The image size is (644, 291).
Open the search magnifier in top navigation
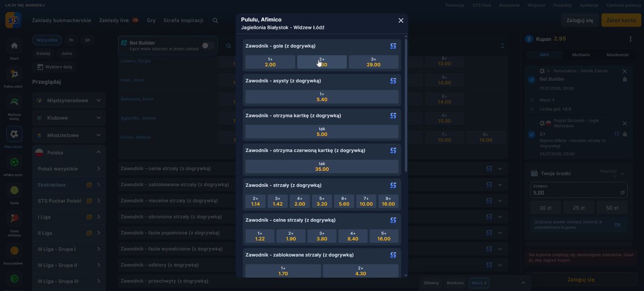(x=215, y=20)
